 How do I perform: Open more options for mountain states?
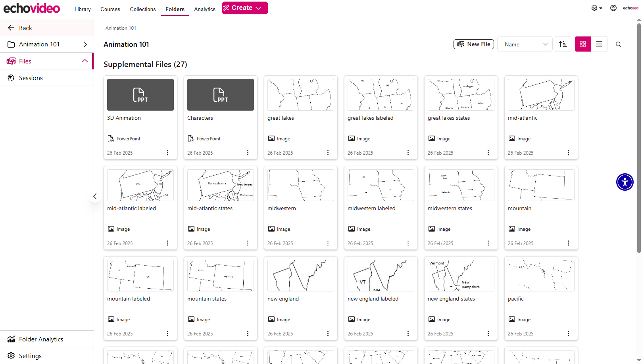pos(248,333)
